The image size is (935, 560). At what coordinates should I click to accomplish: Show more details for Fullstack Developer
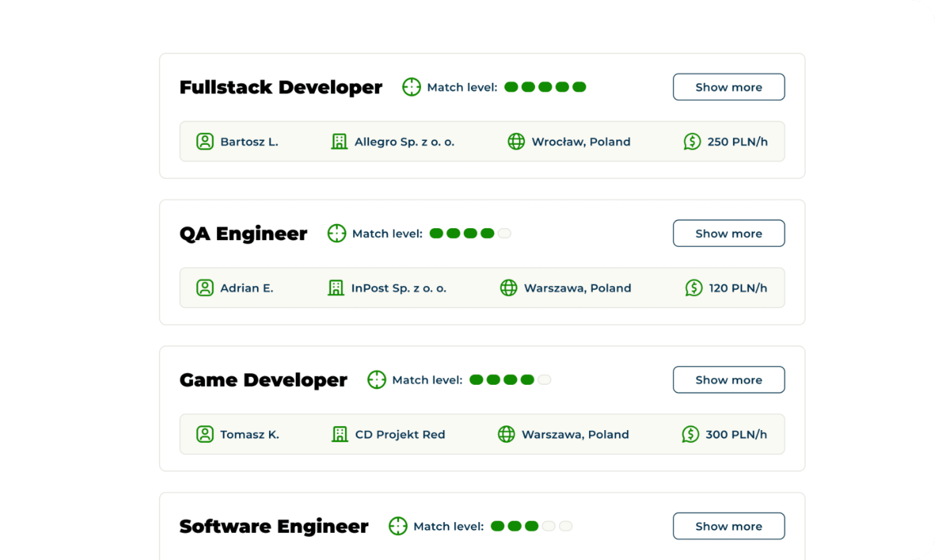coord(729,87)
